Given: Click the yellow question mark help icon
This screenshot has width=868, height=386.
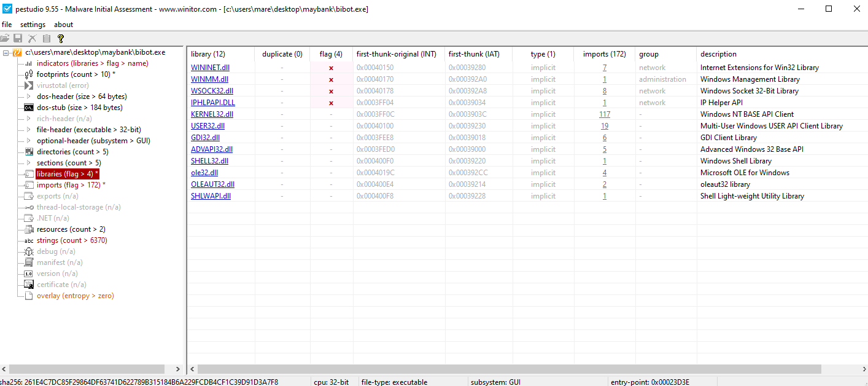Looking at the screenshot, I should pyautogui.click(x=61, y=39).
